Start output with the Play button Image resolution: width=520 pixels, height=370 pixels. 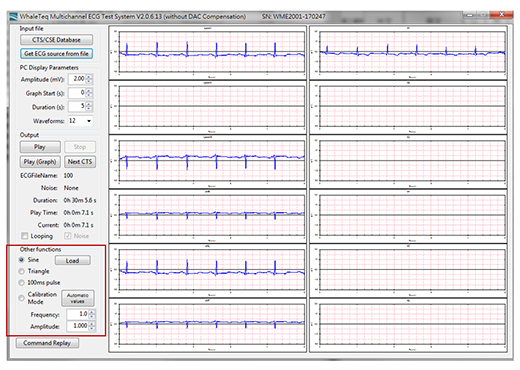pos(40,147)
